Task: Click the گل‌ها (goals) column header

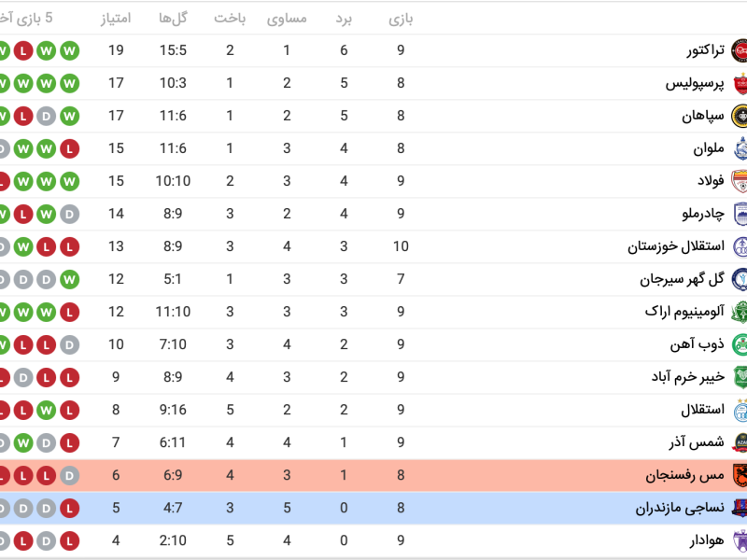Action: [x=174, y=19]
